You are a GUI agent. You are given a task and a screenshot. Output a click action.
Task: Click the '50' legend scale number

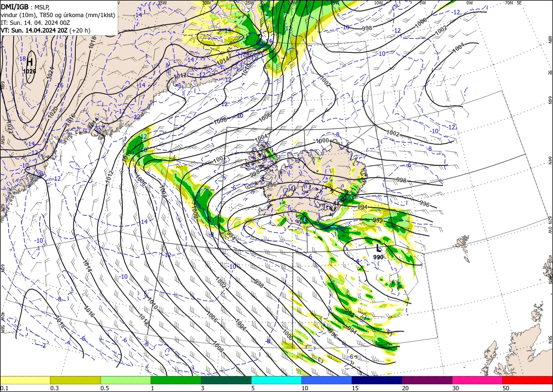tap(506, 388)
